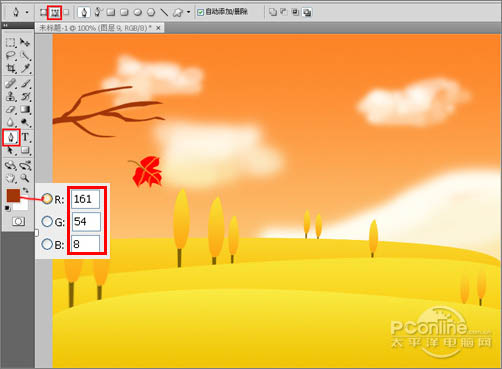
Task: Pick the Polygon tool in options bar
Action: pyautogui.click(x=151, y=12)
